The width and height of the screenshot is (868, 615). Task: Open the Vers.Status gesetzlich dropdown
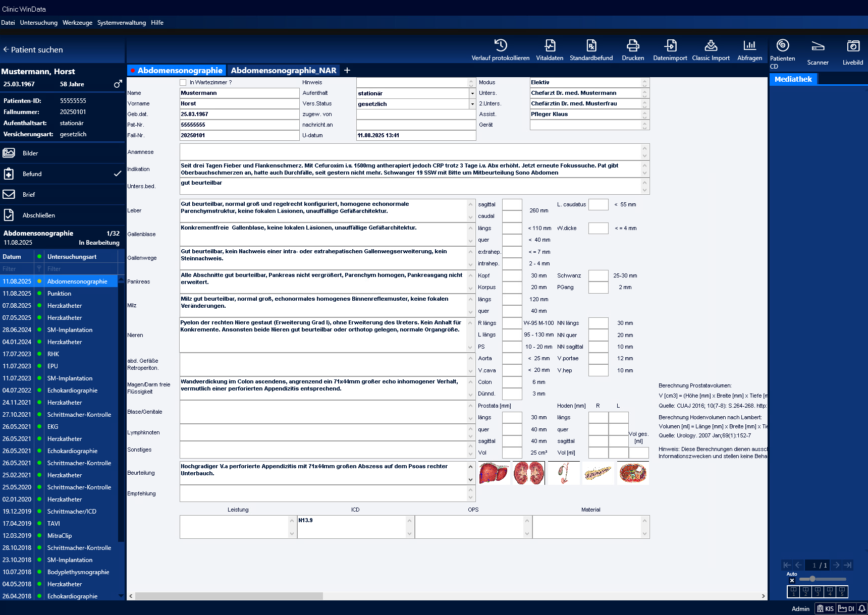tap(472, 104)
